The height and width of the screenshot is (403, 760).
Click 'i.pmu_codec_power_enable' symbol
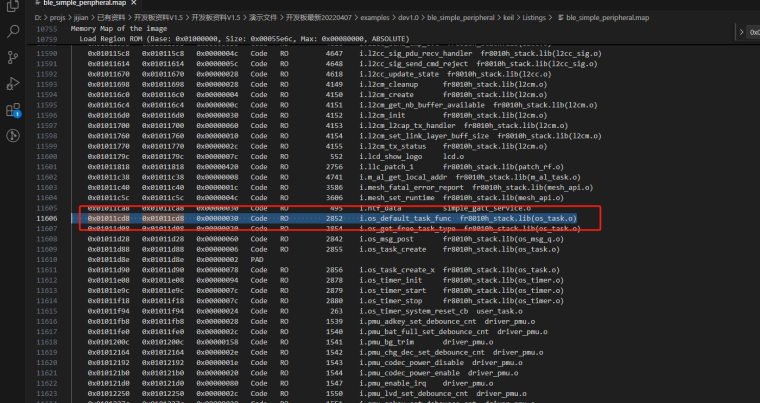[x=410, y=373]
